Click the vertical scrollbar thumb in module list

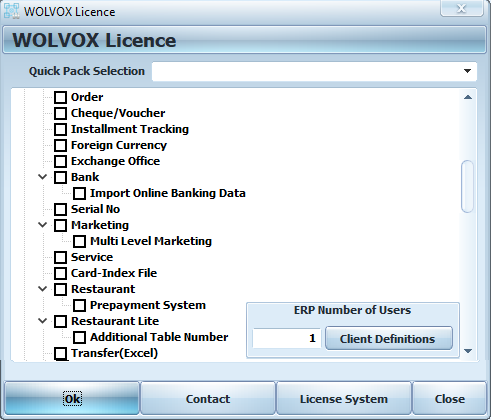point(467,186)
